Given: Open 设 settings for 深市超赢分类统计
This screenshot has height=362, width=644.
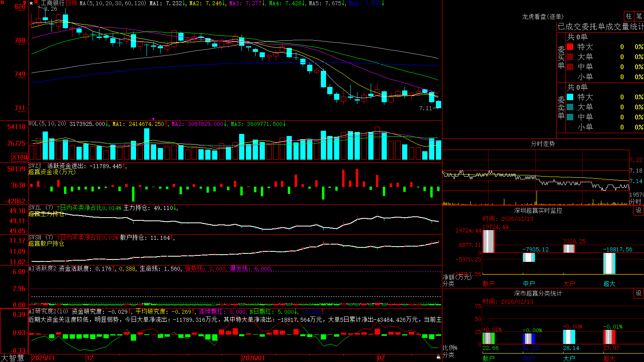Looking at the screenshot, I should tap(639, 293).
